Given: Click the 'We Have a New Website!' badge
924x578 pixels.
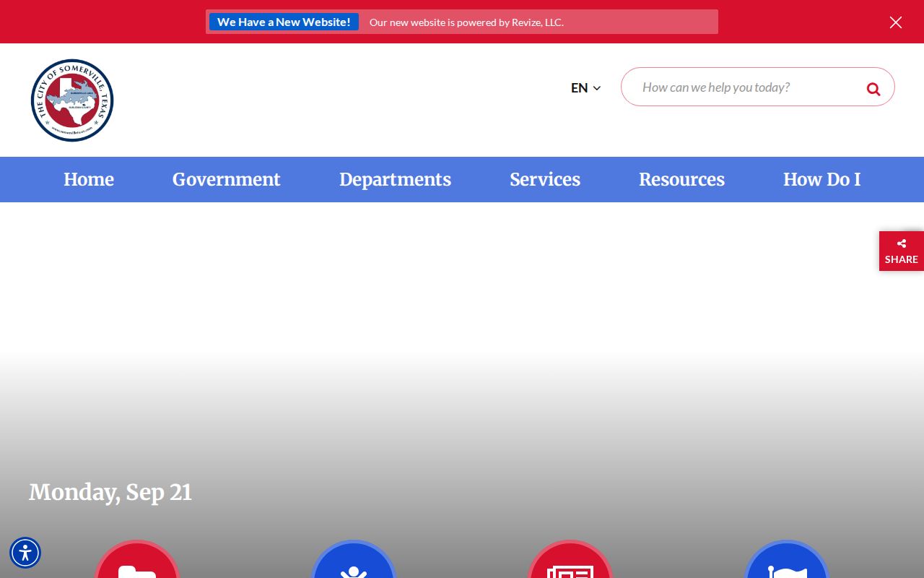Looking at the screenshot, I should pos(284,22).
